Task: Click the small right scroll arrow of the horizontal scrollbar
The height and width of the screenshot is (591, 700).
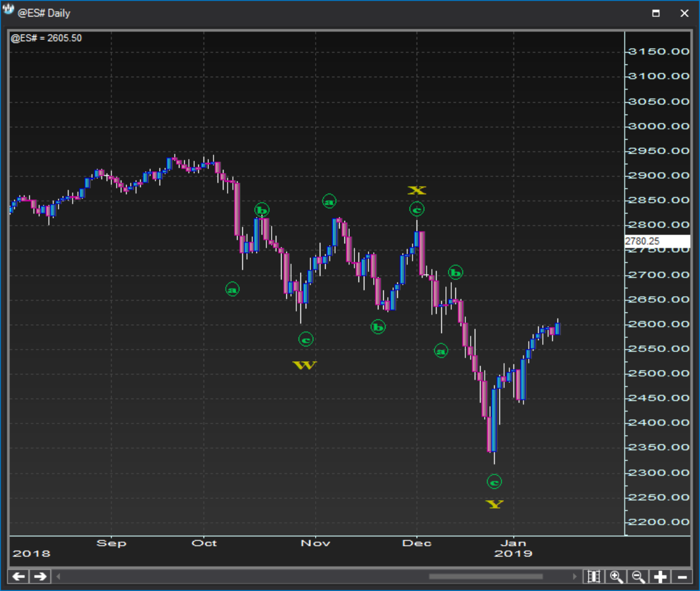Action: coord(574,576)
